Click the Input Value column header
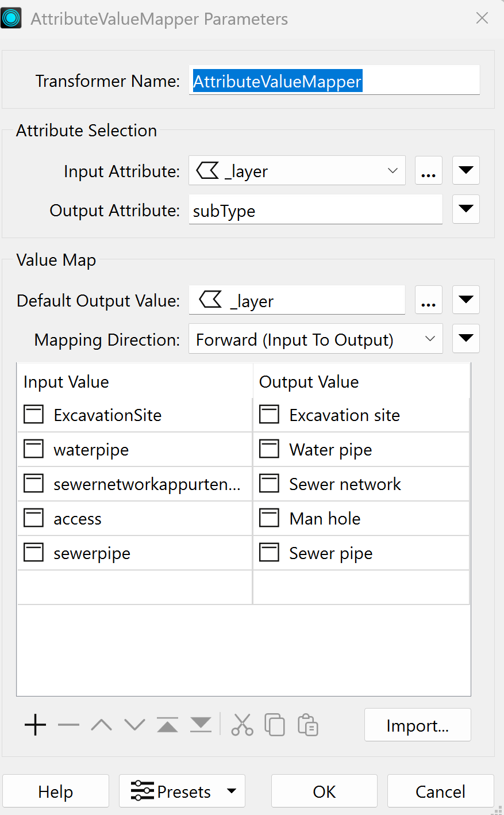Viewport: 504px width, 815px height. pos(134,381)
